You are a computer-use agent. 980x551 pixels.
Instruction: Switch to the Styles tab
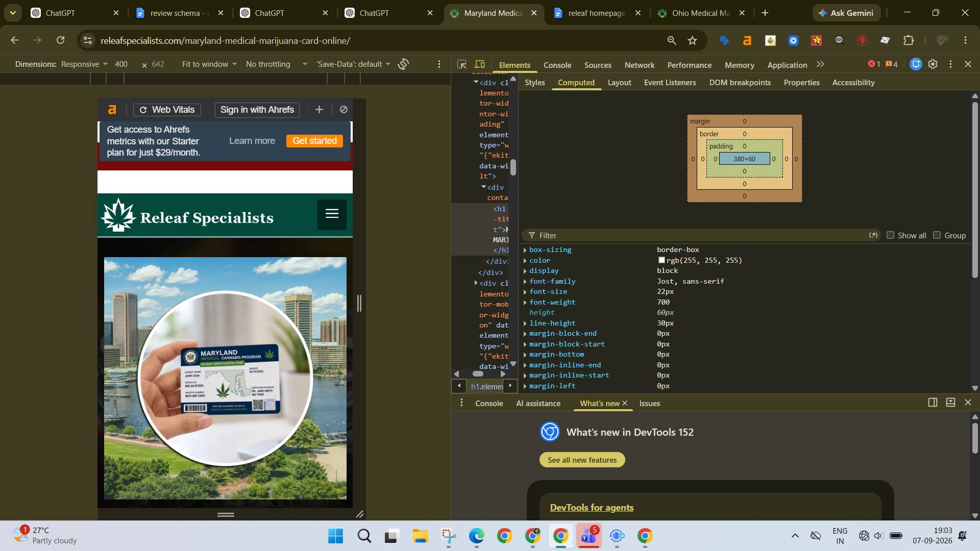tap(535, 83)
